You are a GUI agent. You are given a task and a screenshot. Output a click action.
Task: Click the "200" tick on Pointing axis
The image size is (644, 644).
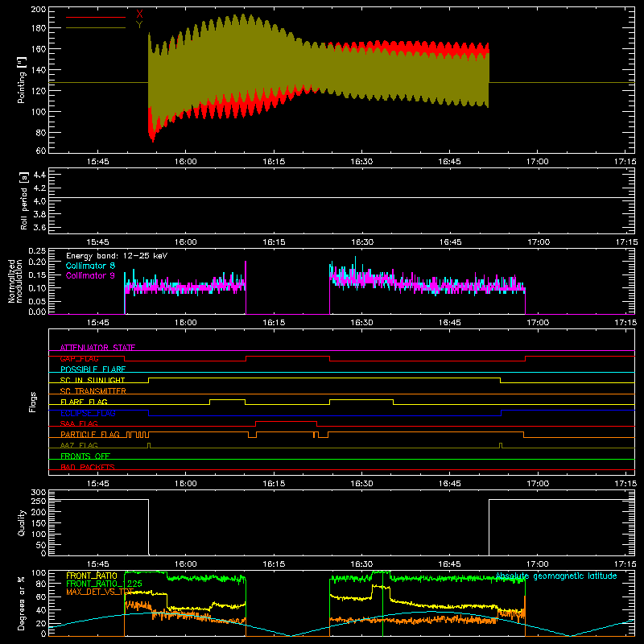coord(39,9)
